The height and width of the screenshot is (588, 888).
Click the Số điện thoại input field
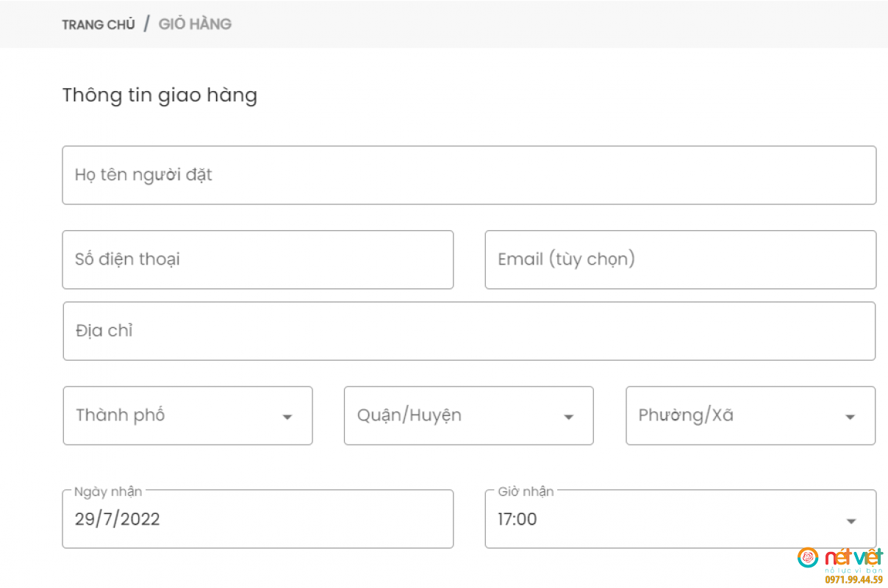(x=257, y=259)
